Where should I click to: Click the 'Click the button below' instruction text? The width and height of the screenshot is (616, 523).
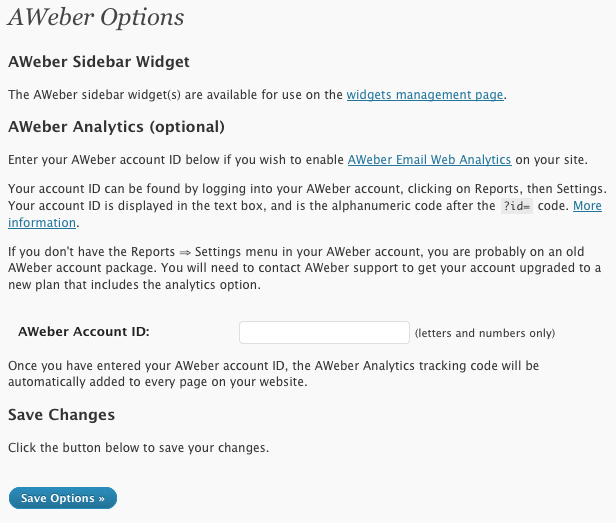click(x=139, y=447)
